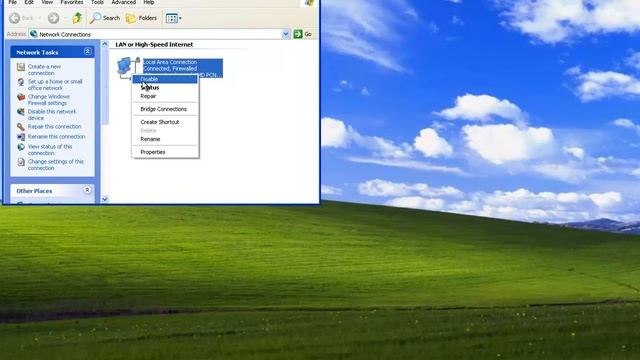Viewport: 640px width, 360px height.
Task: Open the Advanced menu
Action: coord(124,2)
